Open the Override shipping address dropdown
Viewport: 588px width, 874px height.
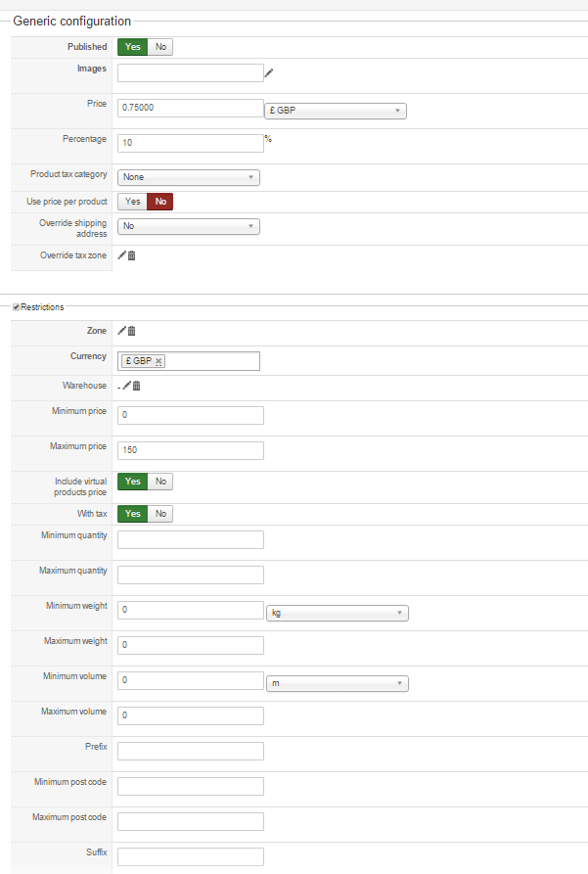point(188,226)
